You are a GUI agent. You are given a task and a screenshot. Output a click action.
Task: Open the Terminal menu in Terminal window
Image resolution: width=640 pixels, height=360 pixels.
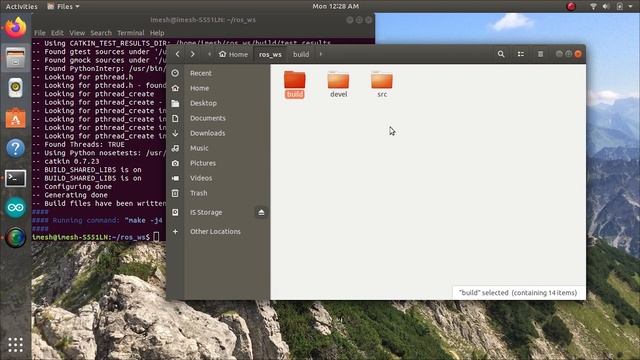131,33
